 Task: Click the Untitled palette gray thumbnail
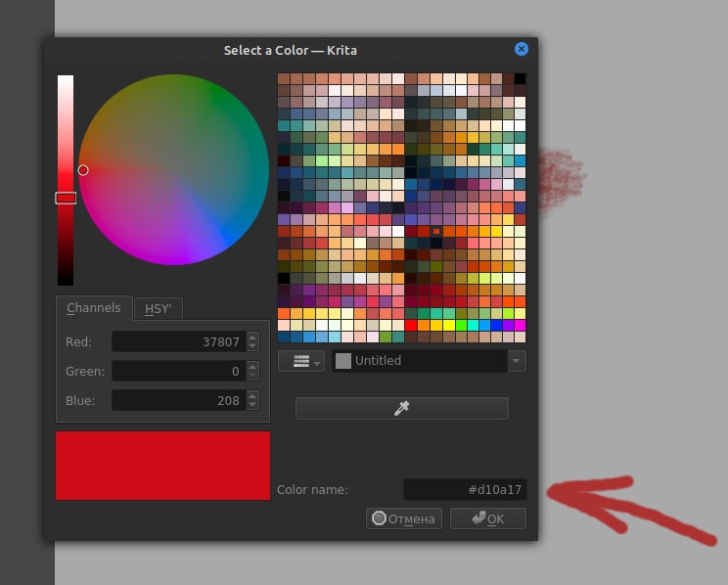click(343, 361)
